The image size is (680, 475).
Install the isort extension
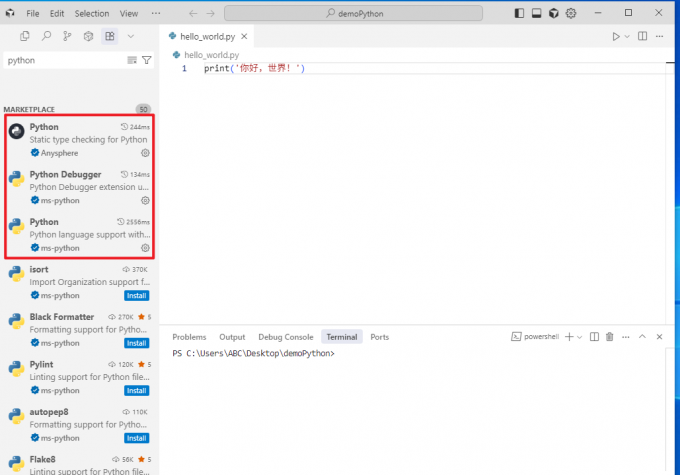tap(137, 296)
